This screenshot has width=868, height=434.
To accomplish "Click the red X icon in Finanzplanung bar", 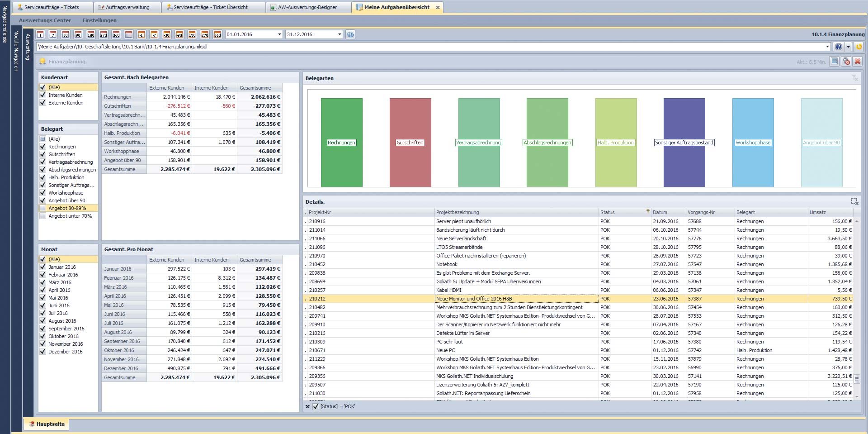I will pos(857,62).
